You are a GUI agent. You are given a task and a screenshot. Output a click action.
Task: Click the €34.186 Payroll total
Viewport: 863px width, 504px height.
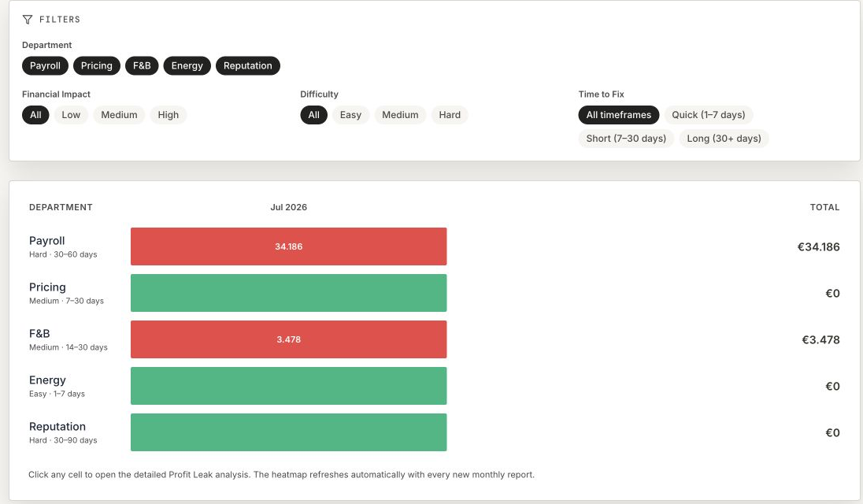tap(818, 247)
